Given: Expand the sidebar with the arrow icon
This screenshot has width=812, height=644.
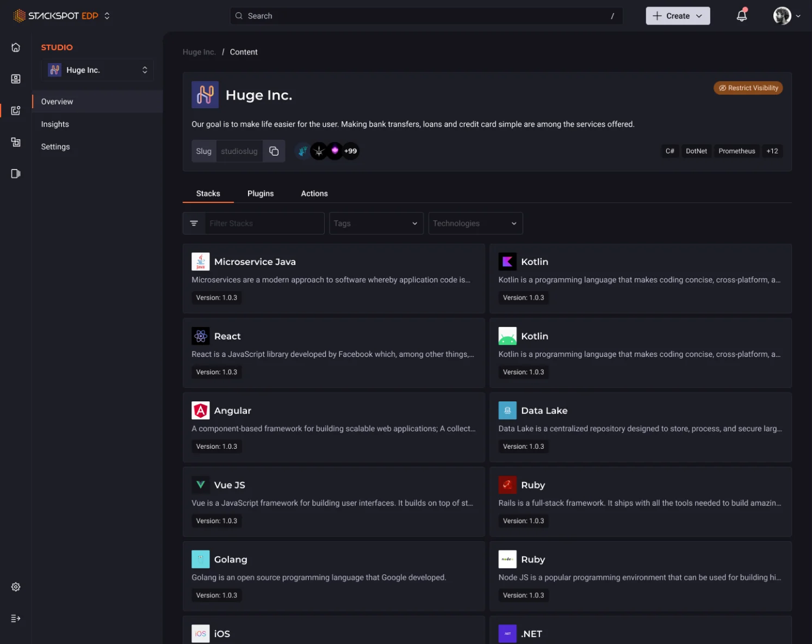Looking at the screenshot, I should click(x=16, y=618).
